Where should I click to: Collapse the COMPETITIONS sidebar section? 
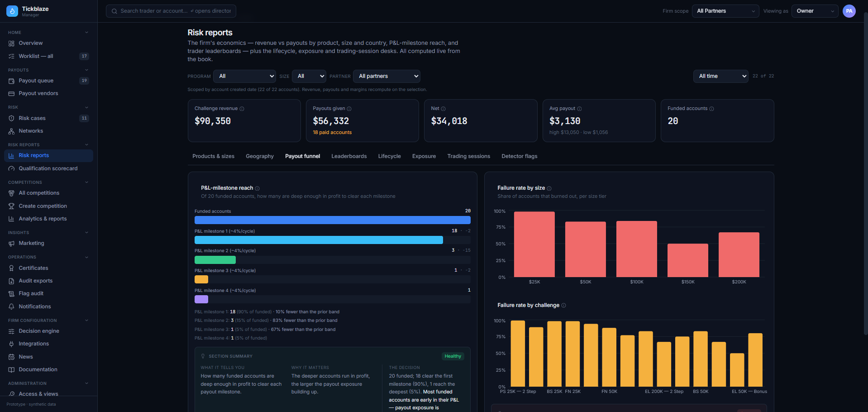click(x=86, y=182)
